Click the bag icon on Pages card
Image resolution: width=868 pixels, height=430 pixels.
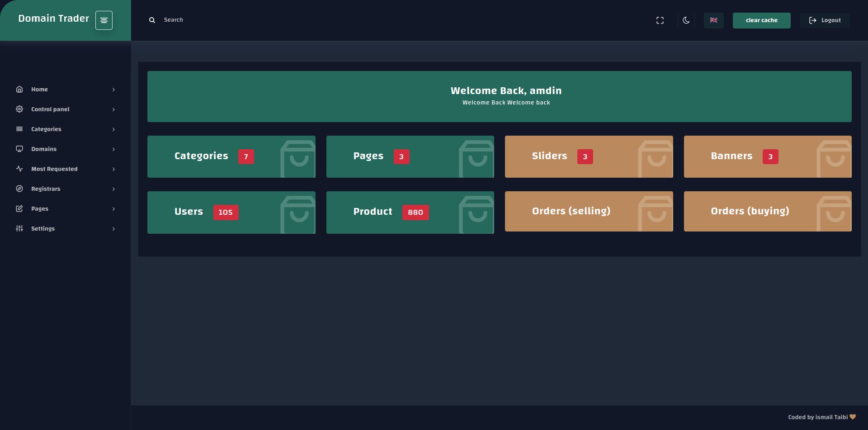476,159
